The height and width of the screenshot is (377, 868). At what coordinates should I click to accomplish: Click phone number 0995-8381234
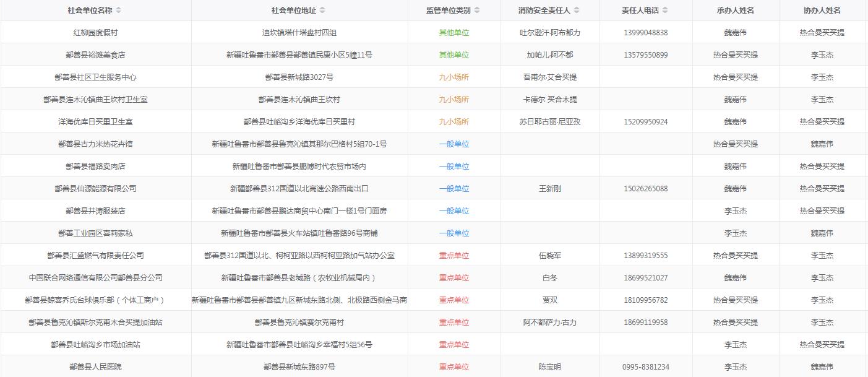coord(645,367)
